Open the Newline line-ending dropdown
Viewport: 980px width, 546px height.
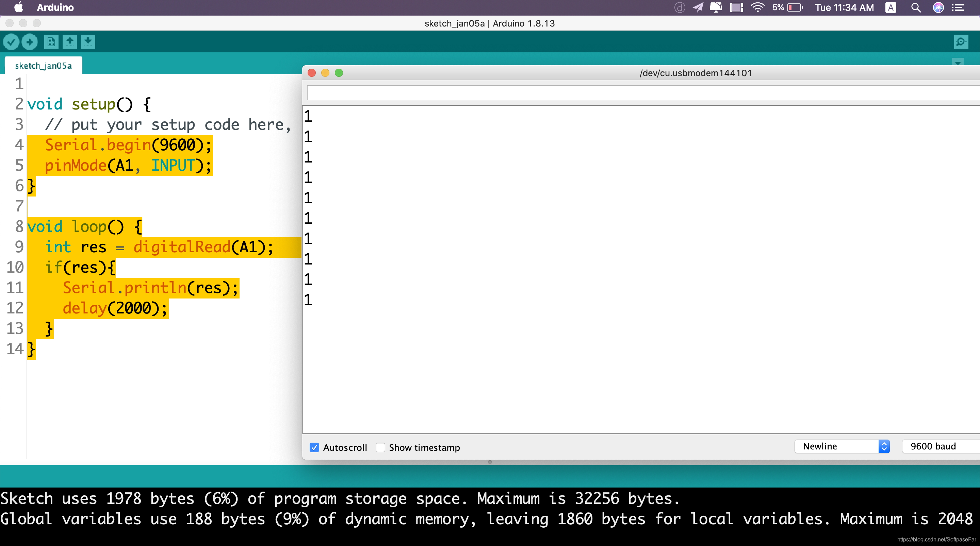pos(842,446)
